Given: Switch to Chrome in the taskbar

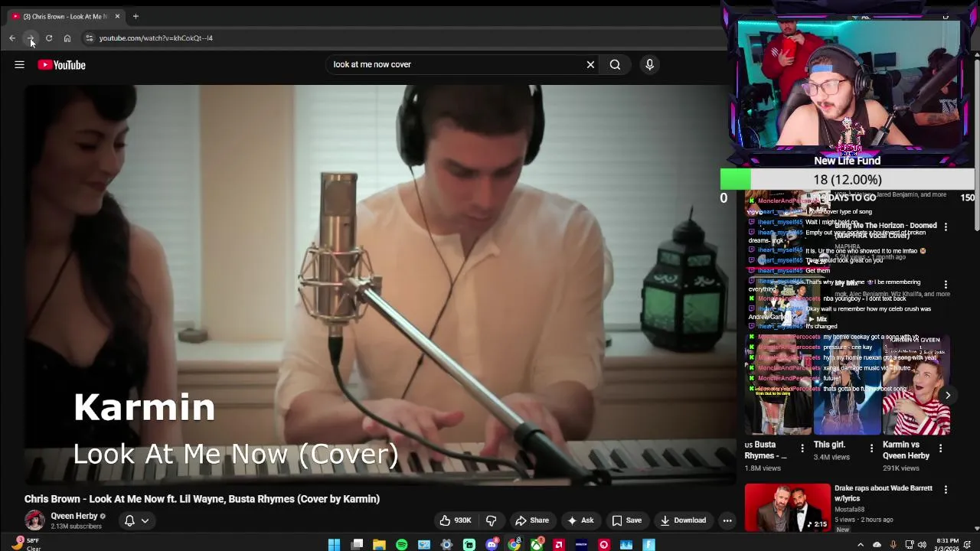Looking at the screenshot, I should (514, 545).
